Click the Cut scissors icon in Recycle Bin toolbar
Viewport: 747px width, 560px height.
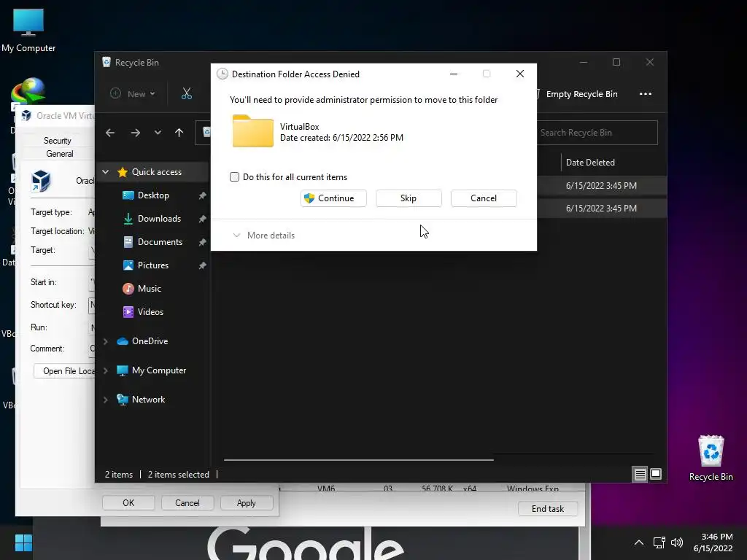click(x=187, y=94)
